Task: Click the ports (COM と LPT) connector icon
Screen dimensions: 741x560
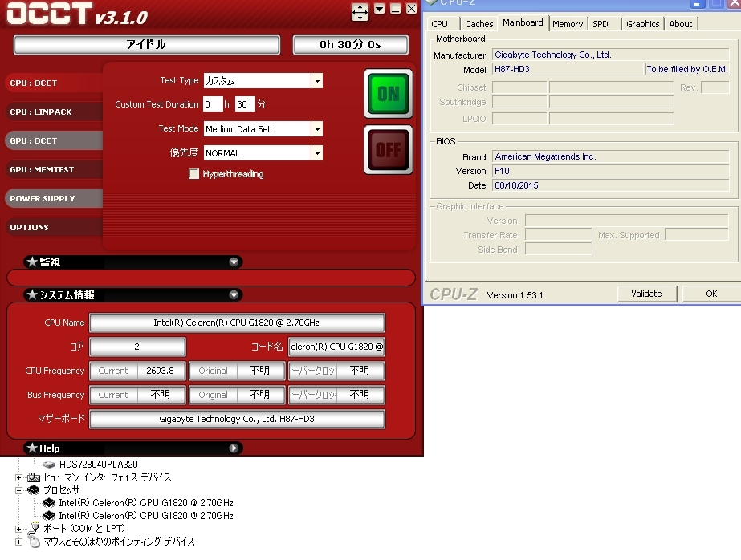Action: coord(34,529)
